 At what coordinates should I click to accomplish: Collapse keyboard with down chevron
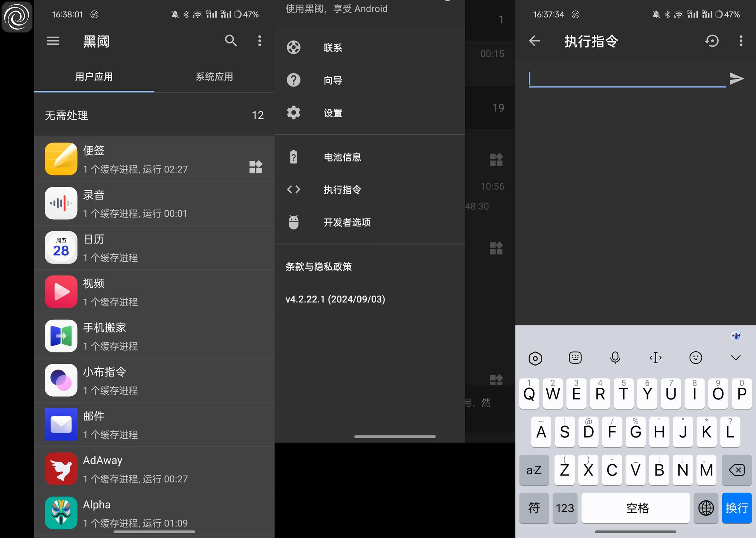[x=735, y=358]
